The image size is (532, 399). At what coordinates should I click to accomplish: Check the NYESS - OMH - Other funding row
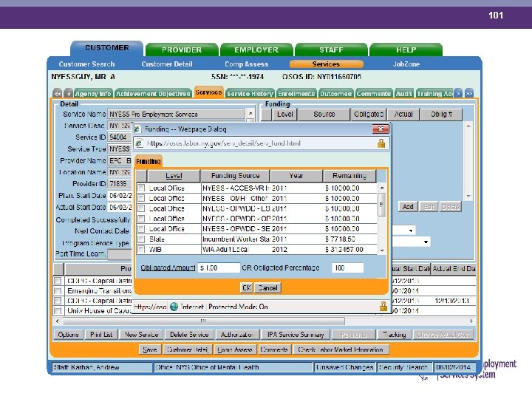pyautogui.click(x=141, y=198)
